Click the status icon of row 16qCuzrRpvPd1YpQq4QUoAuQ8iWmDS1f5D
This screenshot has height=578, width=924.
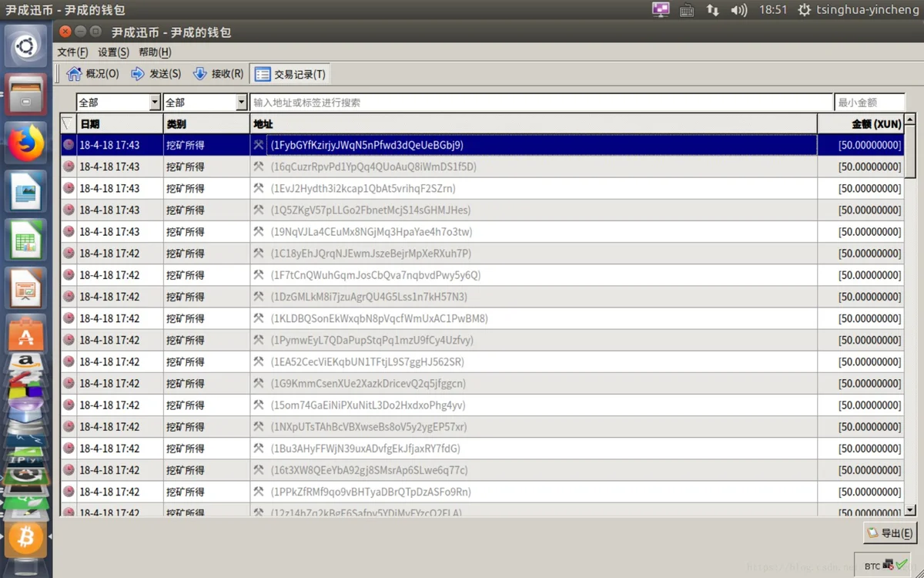(x=69, y=166)
